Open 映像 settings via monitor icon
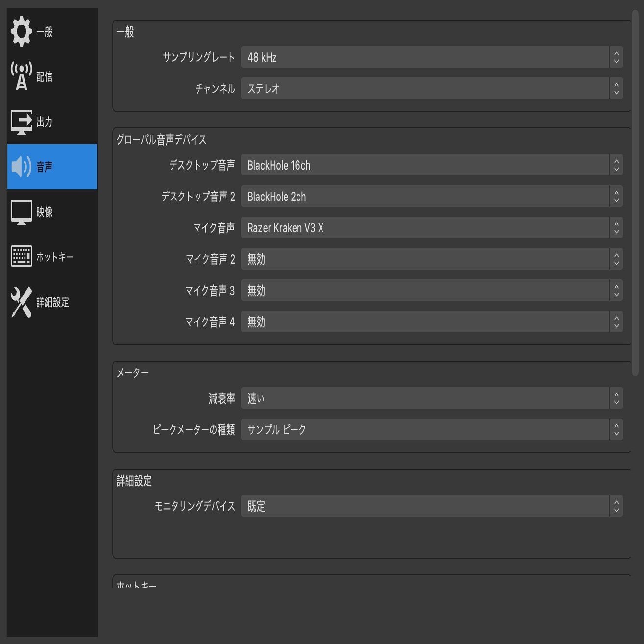 [x=21, y=212]
